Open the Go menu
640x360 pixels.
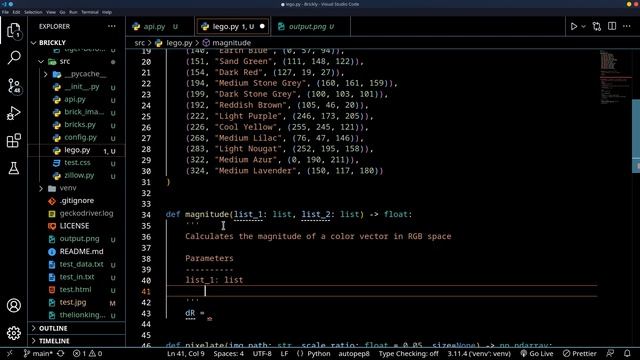[62, 12]
